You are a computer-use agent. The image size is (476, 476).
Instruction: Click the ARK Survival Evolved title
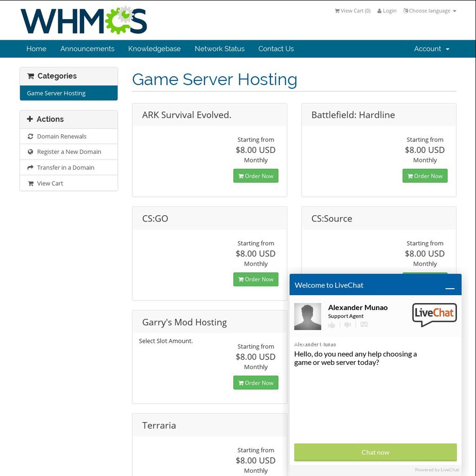(187, 115)
